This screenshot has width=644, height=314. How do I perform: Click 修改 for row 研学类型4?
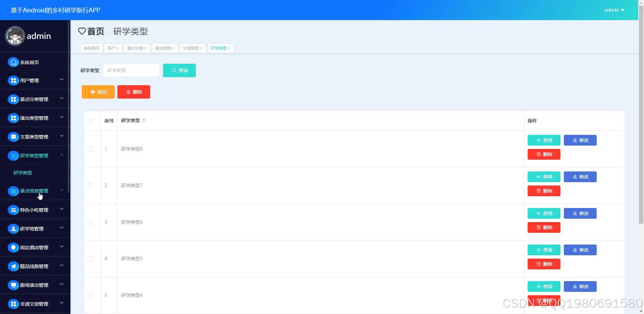pyautogui.click(x=580, y=286)
